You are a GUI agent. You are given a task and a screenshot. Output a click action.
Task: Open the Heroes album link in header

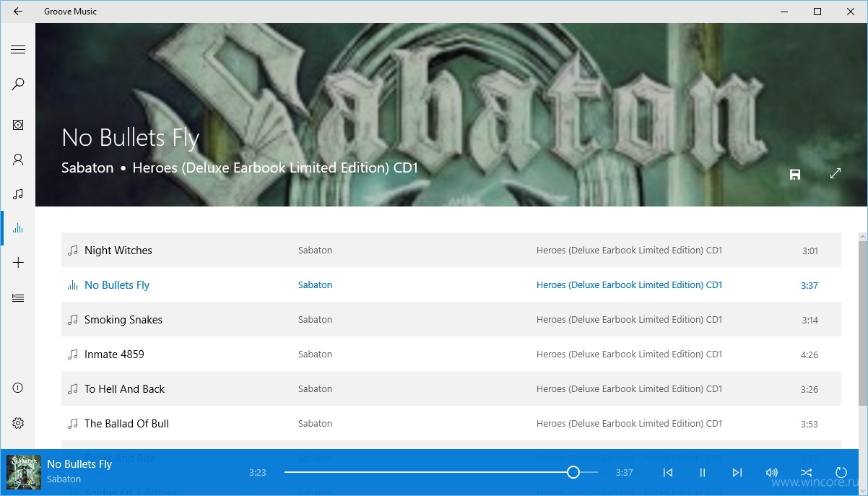point(275,168)
